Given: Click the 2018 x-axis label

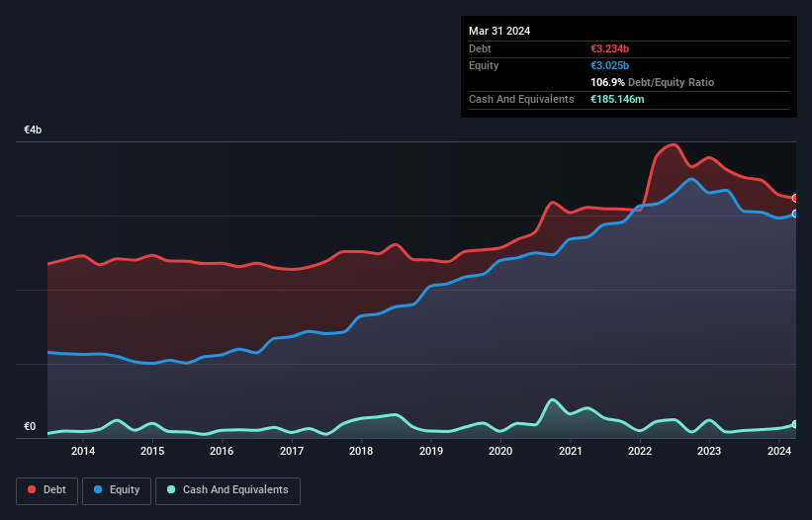Looking at the screenshot, I should click(x=361, y=451).
